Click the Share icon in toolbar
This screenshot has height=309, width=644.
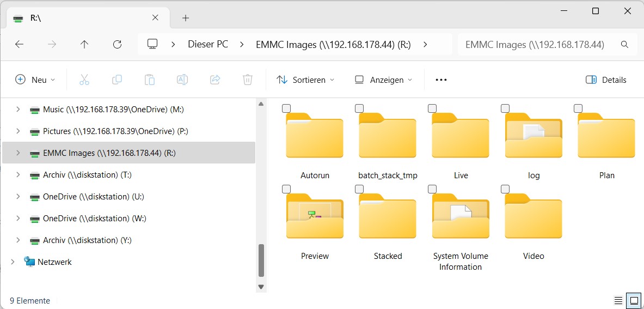214,80
